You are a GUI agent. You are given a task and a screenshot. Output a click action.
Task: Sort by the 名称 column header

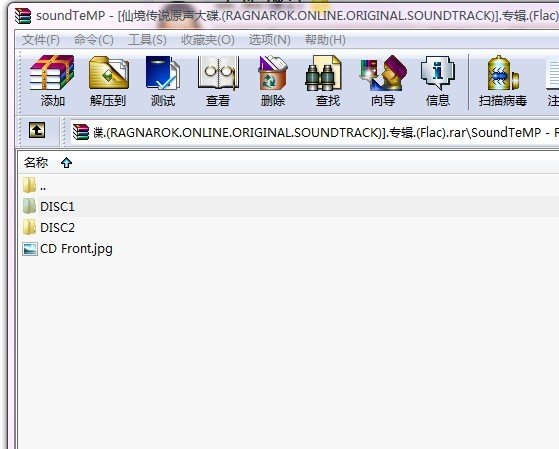coord(36,163)
